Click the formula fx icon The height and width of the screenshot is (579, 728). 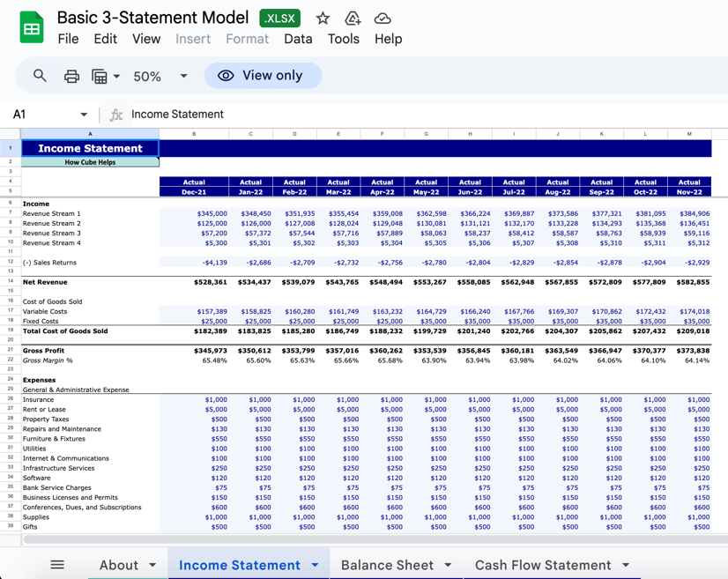(x=115, y=115)
